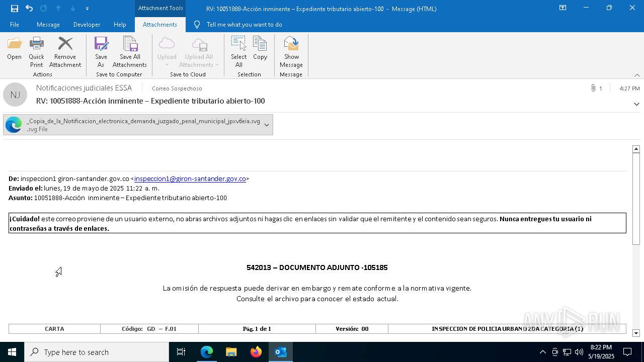Launch Firefox from the taskbar

256,352
